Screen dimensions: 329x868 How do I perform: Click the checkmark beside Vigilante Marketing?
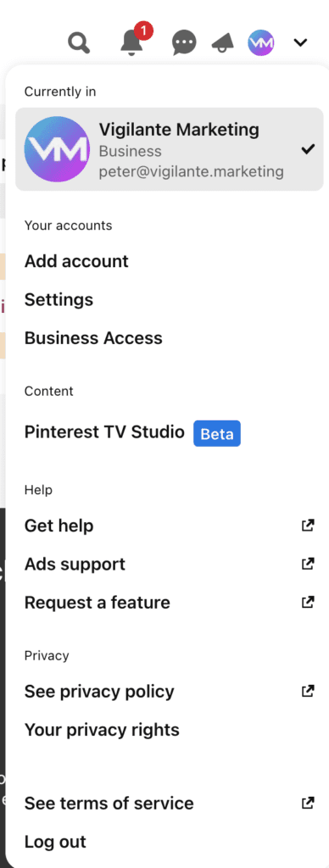coord(308,149)
